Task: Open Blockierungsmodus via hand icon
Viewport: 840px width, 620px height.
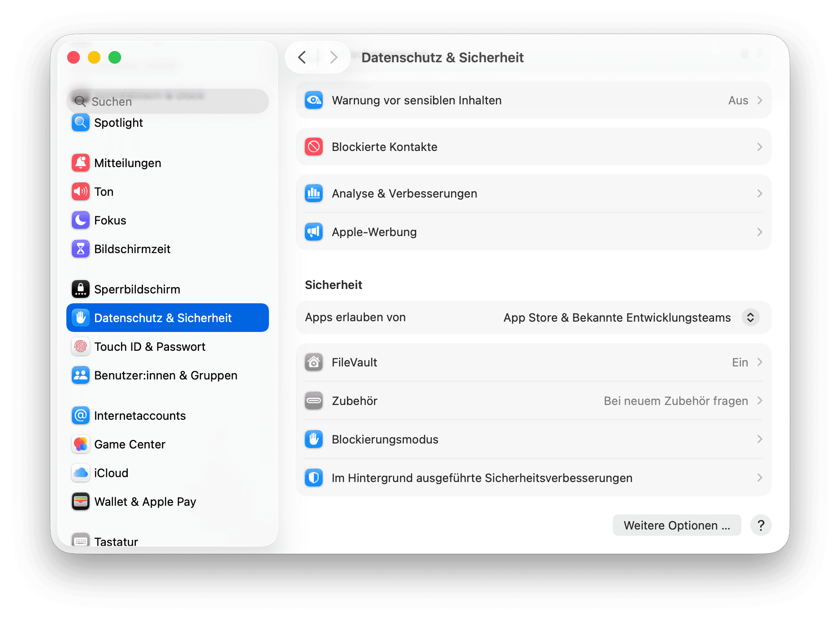Action: pyautogui.click(x=314, y=439)
